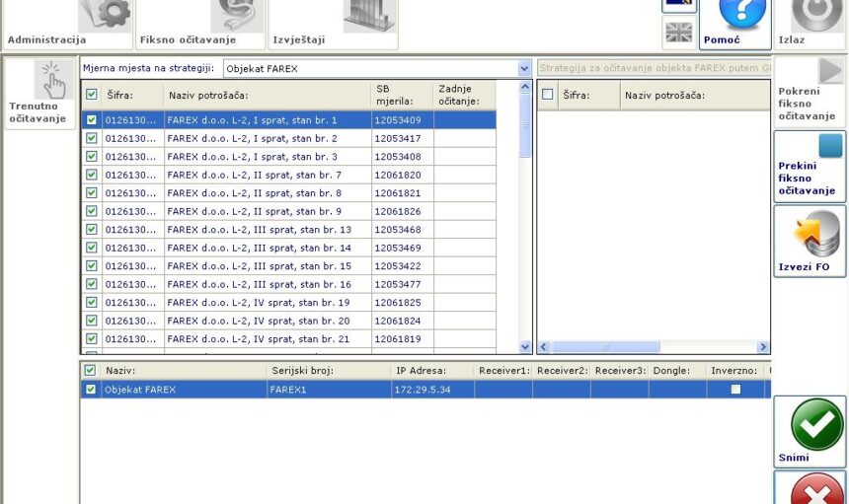This screenshot has height=504, width=849.
Task: Switch language with the UK flag
Action: click(x=679, y=33)
